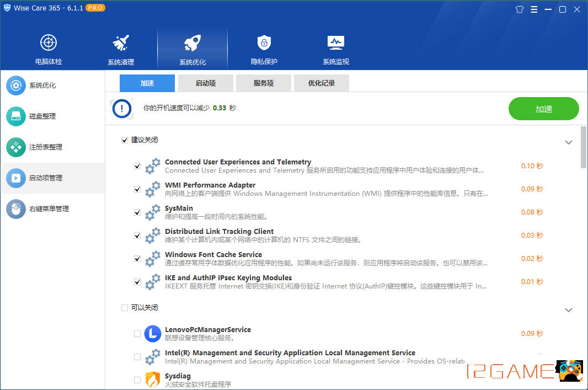588x390 pixels.
Task: Click the 右键菜单管理 mouse icon
Action: click(x=16, y=209)
